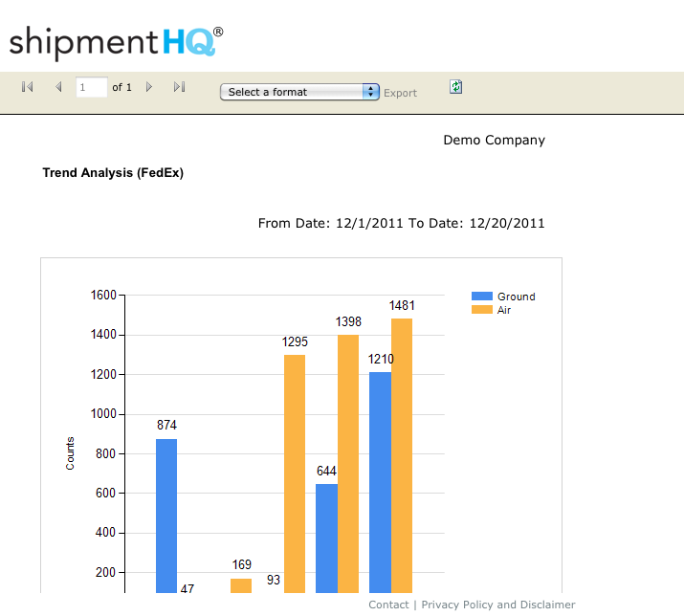Viewport: 684px width, 616px height.
Task: Go to the previous report page
Action: pos(58,87)
